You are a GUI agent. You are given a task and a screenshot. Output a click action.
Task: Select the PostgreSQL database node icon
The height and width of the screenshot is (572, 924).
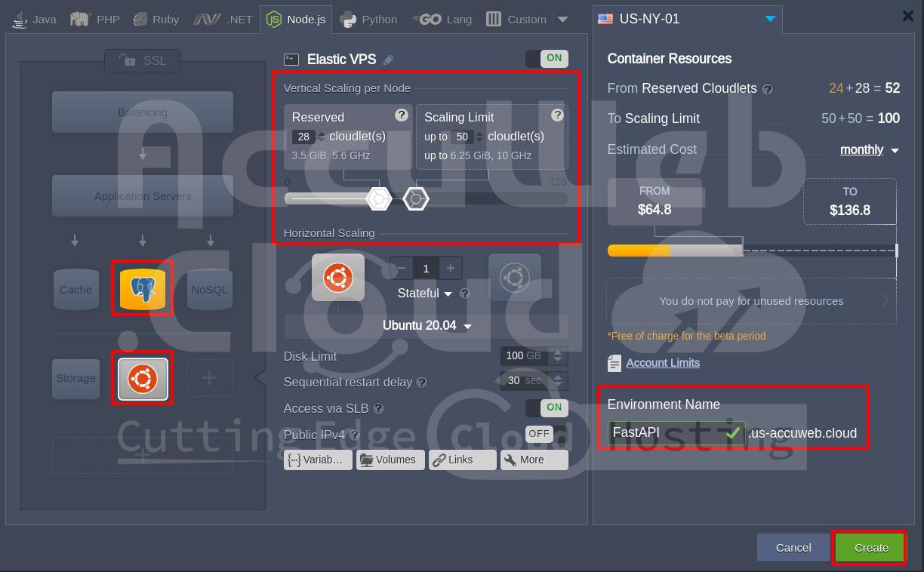click(143, 288)
